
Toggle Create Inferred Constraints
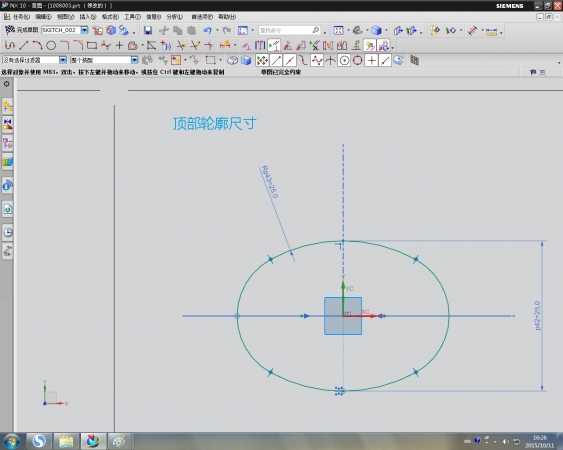369,46
